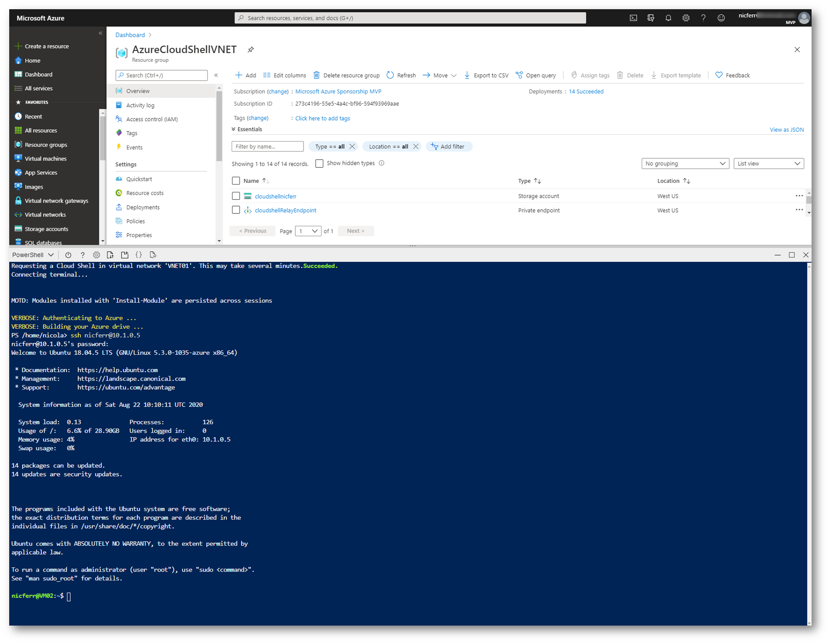The height and width of the screenshot is (644, 830).
Task: Sort resources by Type column
Action: coord(537,181)
